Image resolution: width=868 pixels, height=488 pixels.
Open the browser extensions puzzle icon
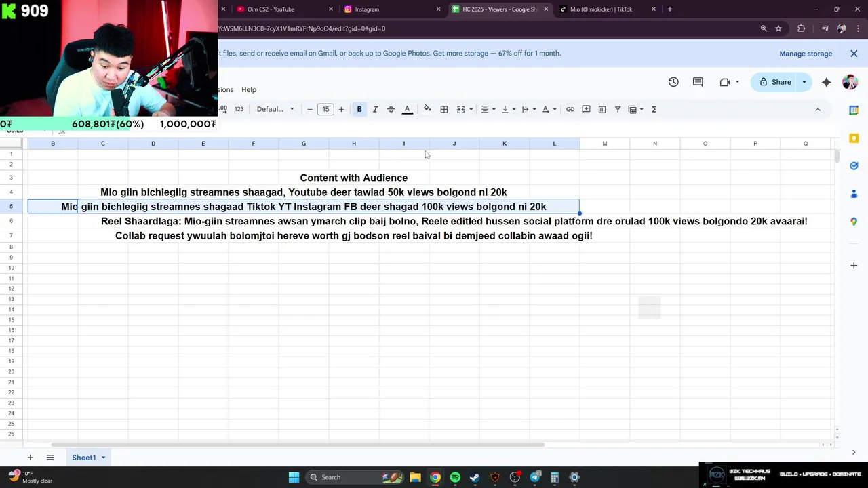[802, 28]
